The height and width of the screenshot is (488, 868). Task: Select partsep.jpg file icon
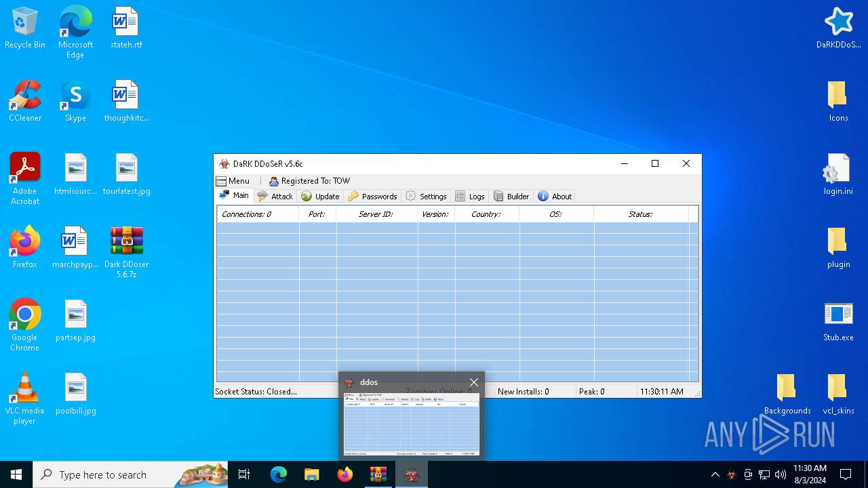click(x=75, y=321)
